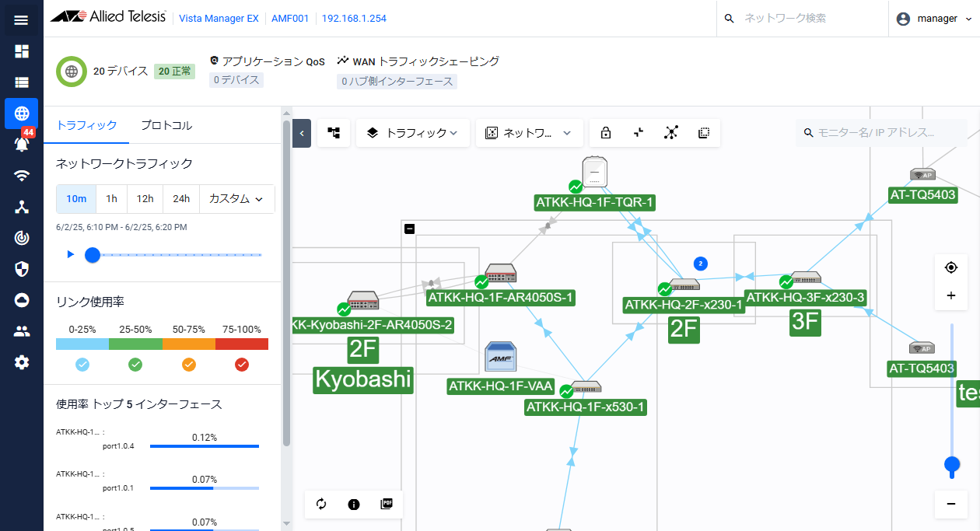This screenshot has height=531, width=980.
Task: Select the 1h time range option
Action: (x=111, y=199)
